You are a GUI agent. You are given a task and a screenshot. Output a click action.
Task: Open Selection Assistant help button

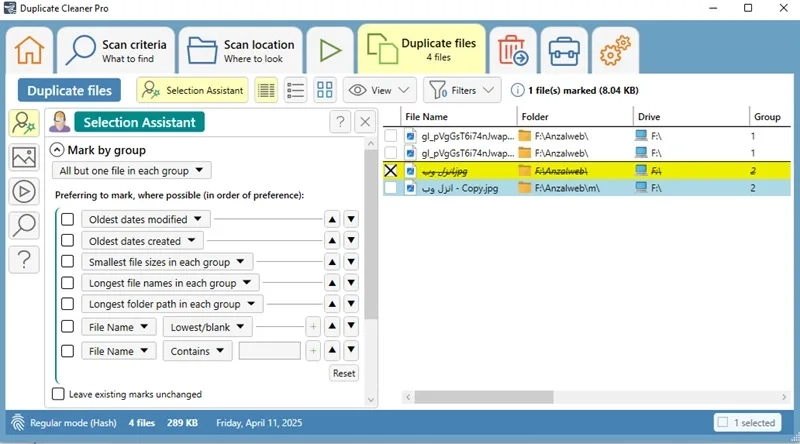(x=340, y=122)
